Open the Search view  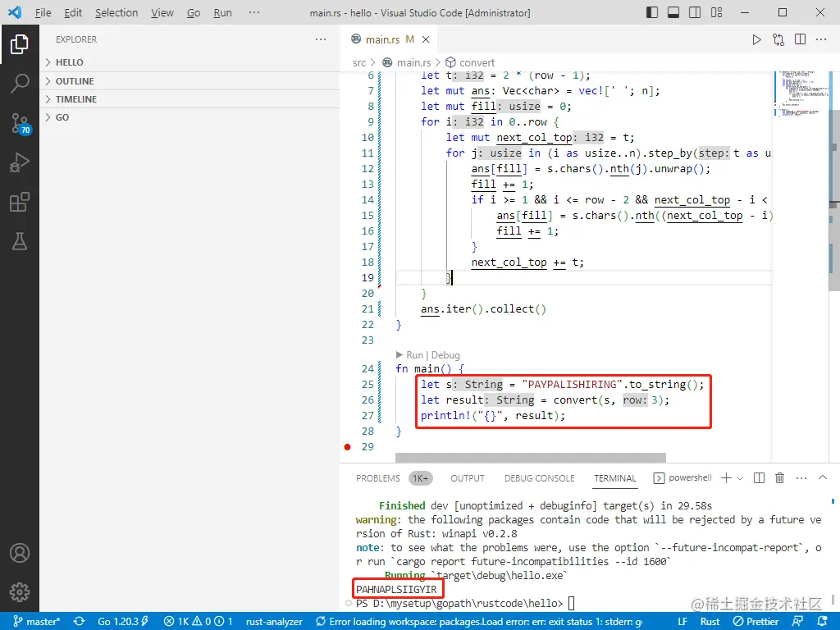coord(20,84)
